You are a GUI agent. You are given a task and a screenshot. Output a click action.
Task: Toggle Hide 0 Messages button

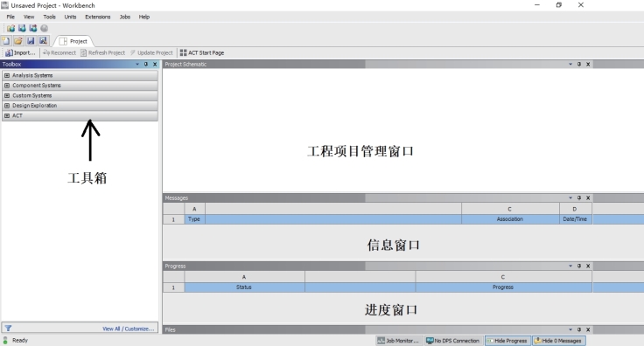point(558,341)
